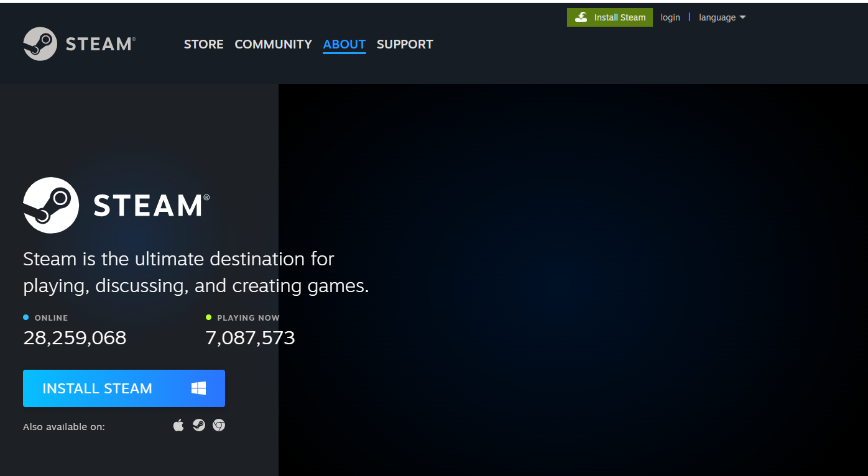Click the green Install Steam label
Screen dimensions: 868x476
(619, 17)
